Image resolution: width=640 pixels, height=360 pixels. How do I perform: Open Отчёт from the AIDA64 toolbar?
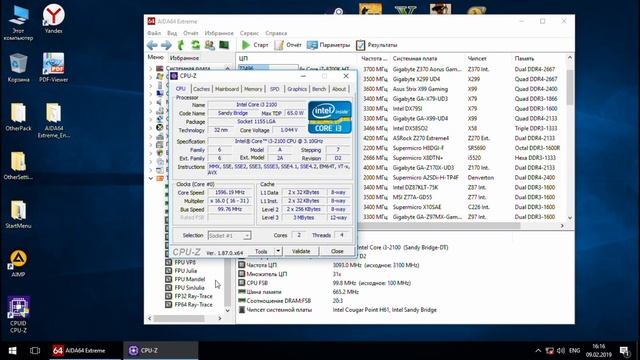pyautogui.click(x=288, y=45)
